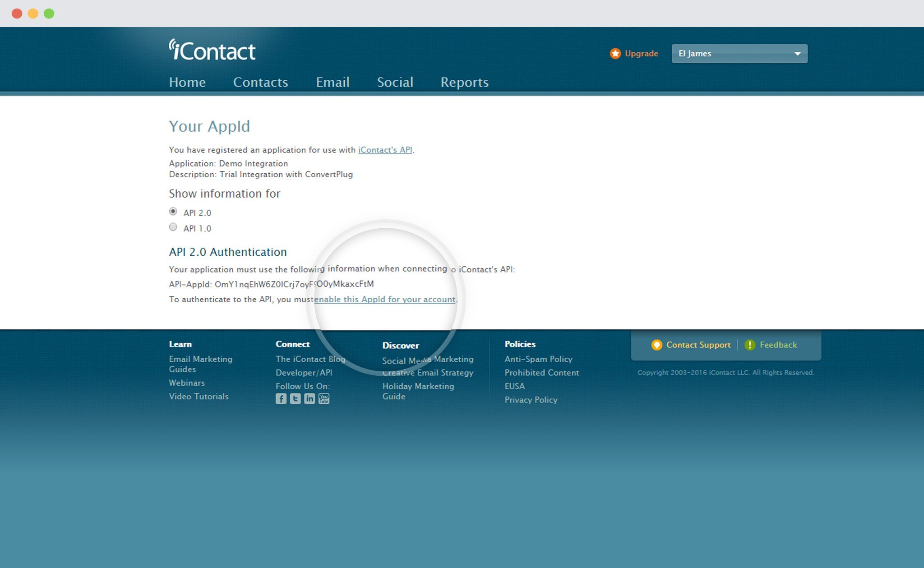Click the red close window button

pyautogui.click(x=17, y=14)
